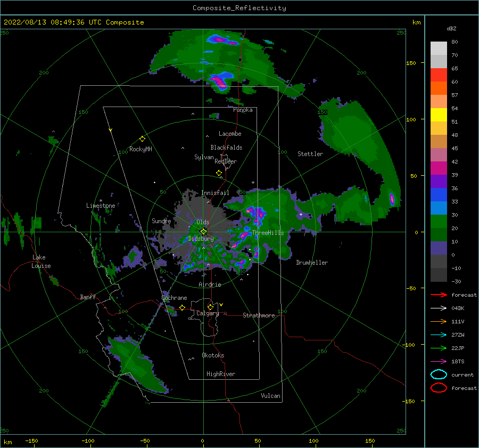479x448 pixels.
Task: Click the yellow diamond marker below RedDeer
Action: [219, 173]
